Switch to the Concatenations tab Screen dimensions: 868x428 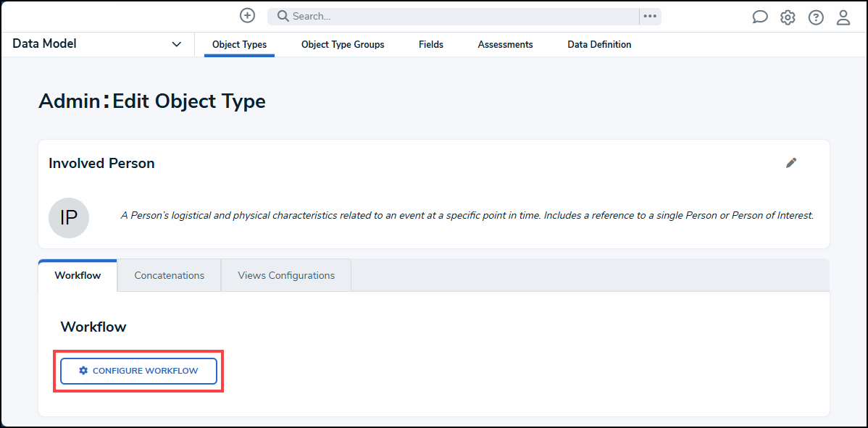click(170, 275)
